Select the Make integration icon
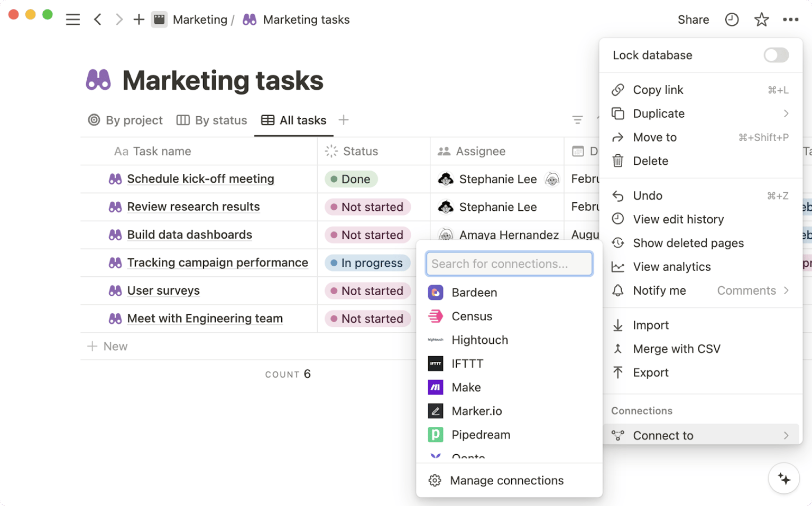812x506 pixels. pyautogui.click(x=435, y=387)
